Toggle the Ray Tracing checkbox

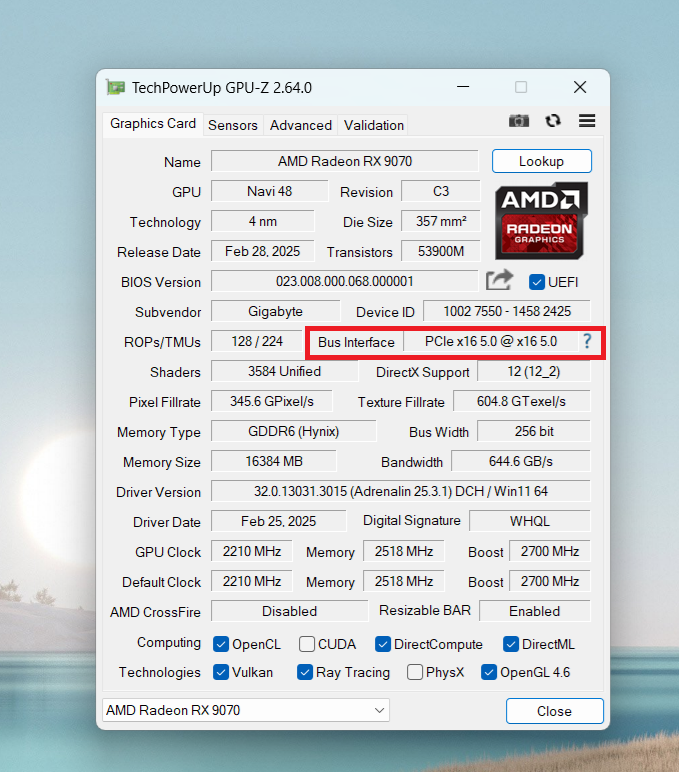305,672
